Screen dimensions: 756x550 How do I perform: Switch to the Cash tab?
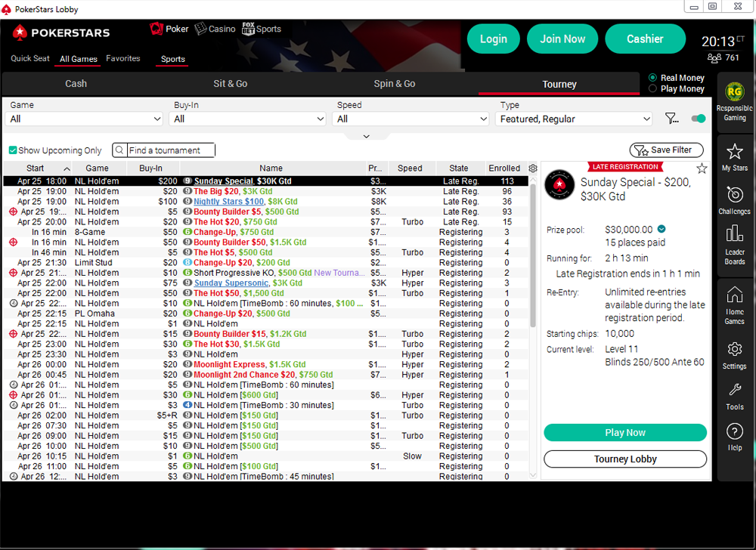pyautogui.click(x=76, y=84)
